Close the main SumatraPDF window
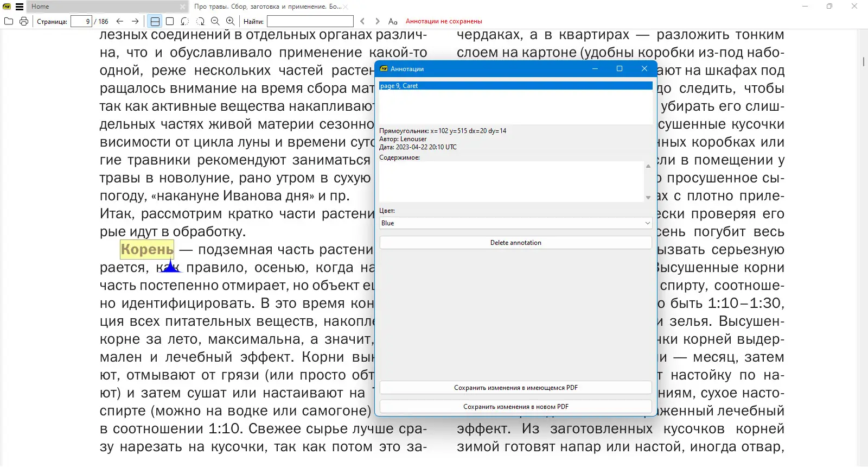Image resolution: width=868 pixels, height=467 pixels. tap(854, 7)
